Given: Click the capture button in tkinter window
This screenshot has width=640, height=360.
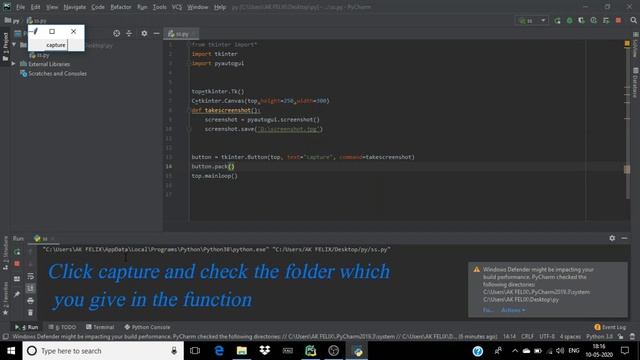Looking at the screenshot, I should coord(56,45).
